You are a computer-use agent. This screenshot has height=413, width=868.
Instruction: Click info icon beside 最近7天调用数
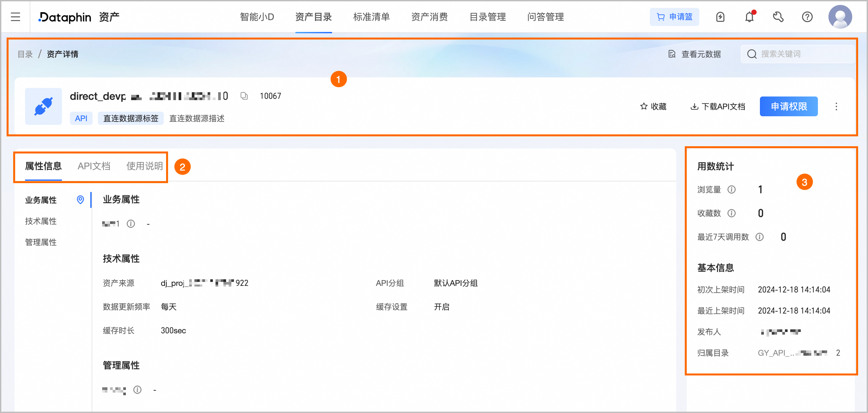pyautogui.click(x=760, y=237)
